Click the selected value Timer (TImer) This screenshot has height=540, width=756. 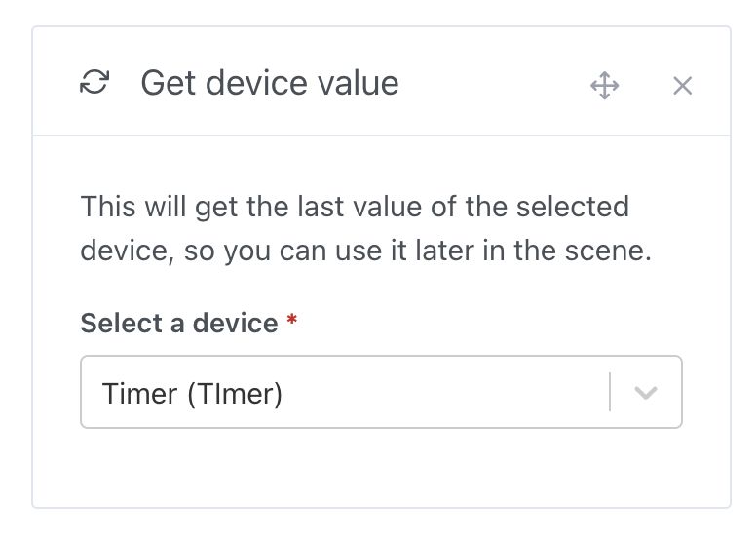[192, 394]
